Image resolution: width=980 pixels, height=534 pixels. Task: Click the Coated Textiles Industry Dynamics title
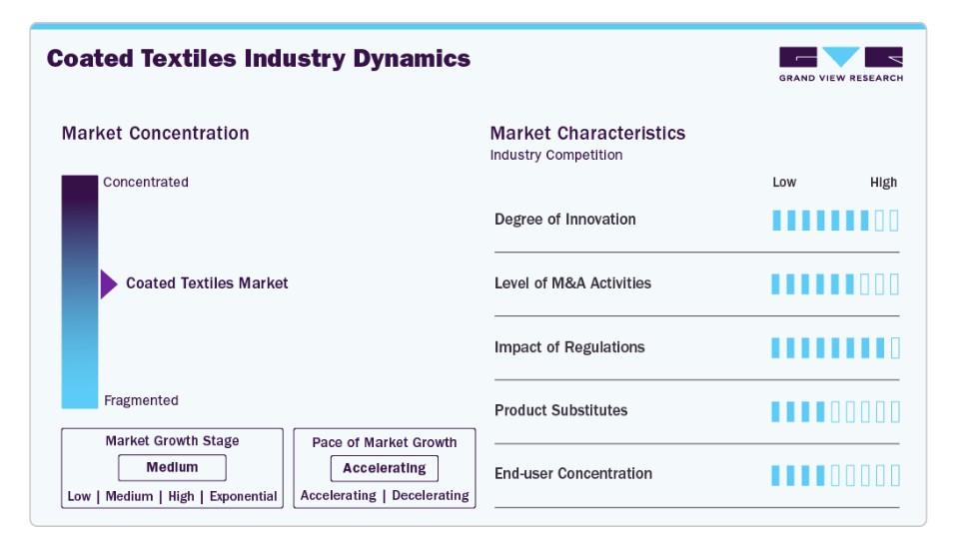click(258, 59)
